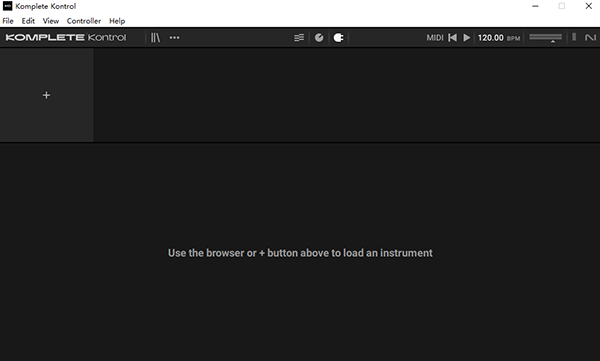The height and width of the screenshot is (361, 600).
Task: Start playback with Play button
Action: [466, 38]
